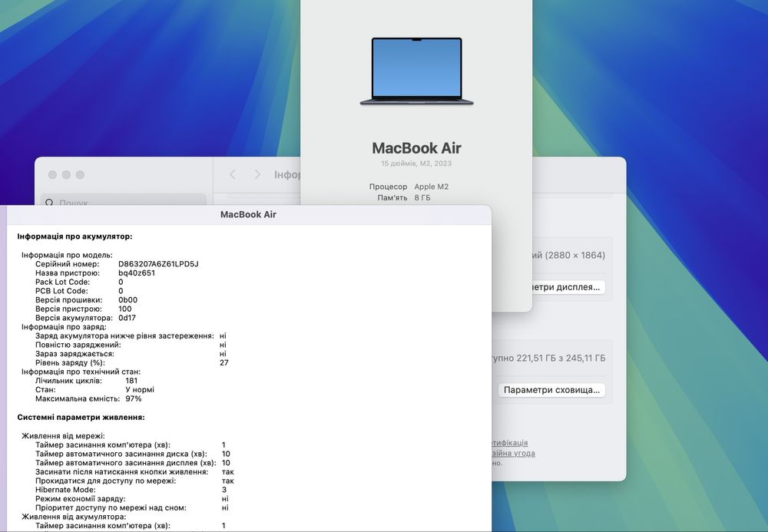This screenshot has height=532, width=768.
Task: Select the heading Інформація про акумулятор:
Action: point(74,236)
